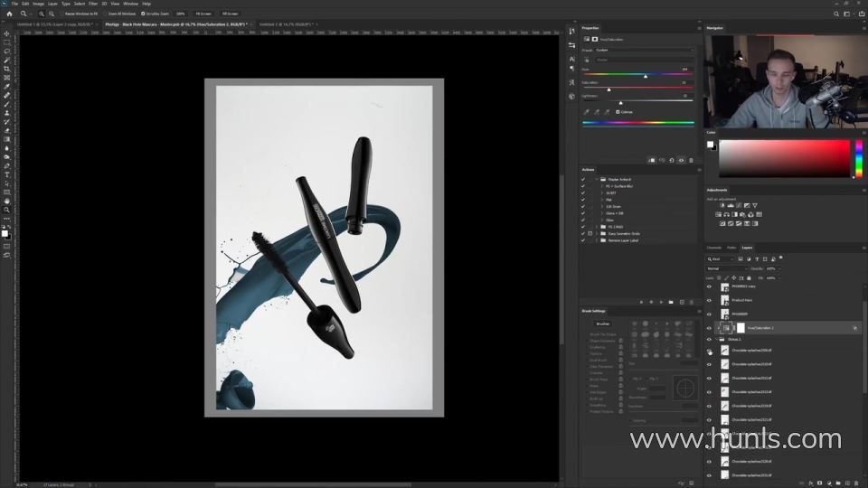868x488 pixels.
Task: Select the Move tool
Action: pyautogui.click(x=6, y=33)
